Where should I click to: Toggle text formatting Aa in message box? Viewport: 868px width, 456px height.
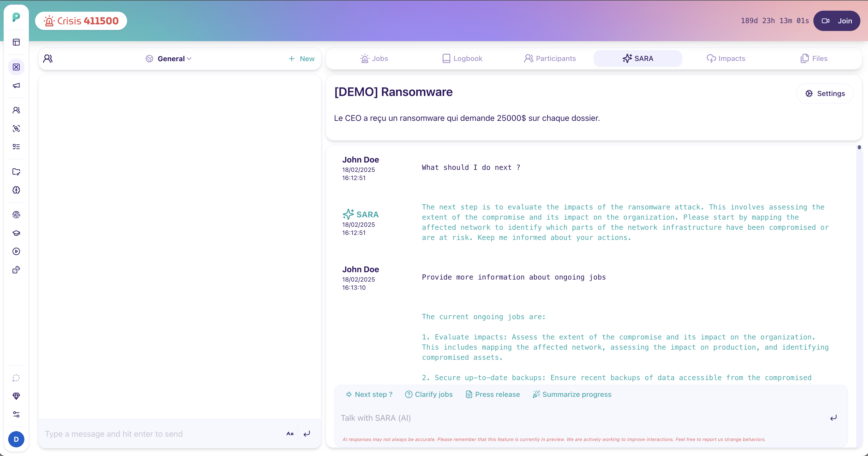[290, 434]
